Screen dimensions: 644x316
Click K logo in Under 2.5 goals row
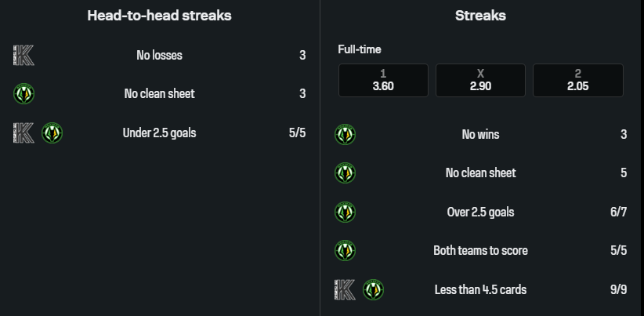click(x=24, y=133)
